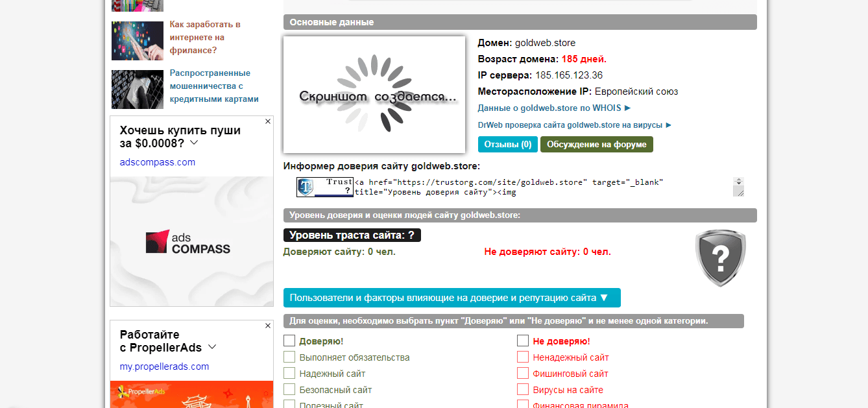This screenshot has height=408, width=868.
Task: Click the Trust informer badge icon
Action: (325, 187)
